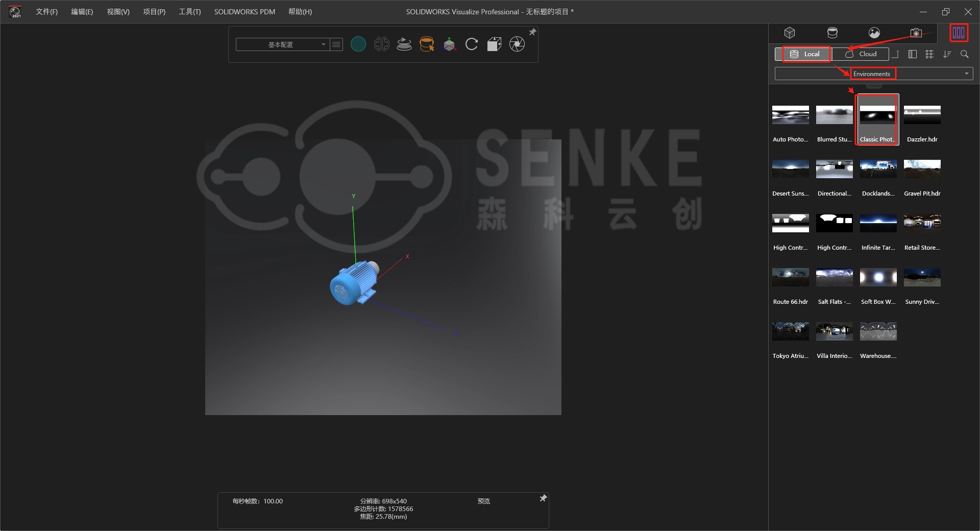The width and height of the screenshot is (980, 531).
Task: Select the teal circle render mode button
Action: point(358,44)
